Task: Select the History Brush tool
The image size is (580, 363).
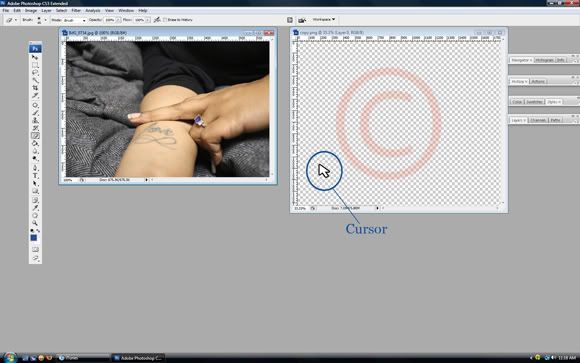Action: 35,128
